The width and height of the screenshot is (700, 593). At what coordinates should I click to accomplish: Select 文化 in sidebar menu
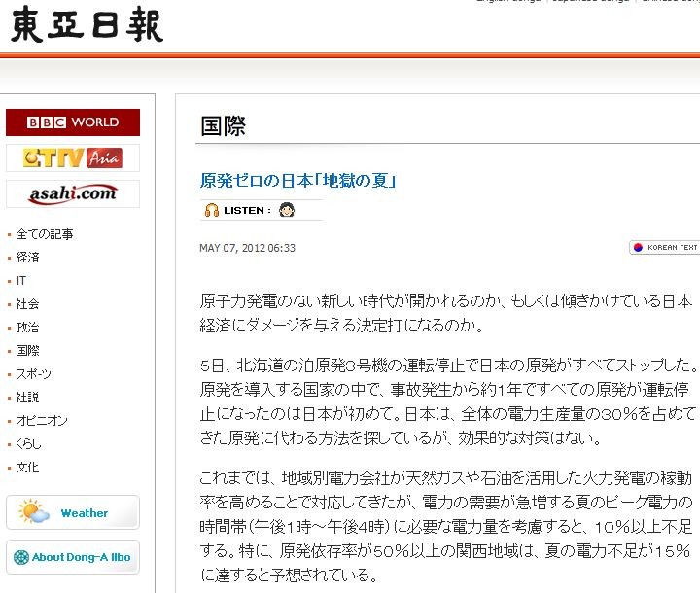click(27, 468)
